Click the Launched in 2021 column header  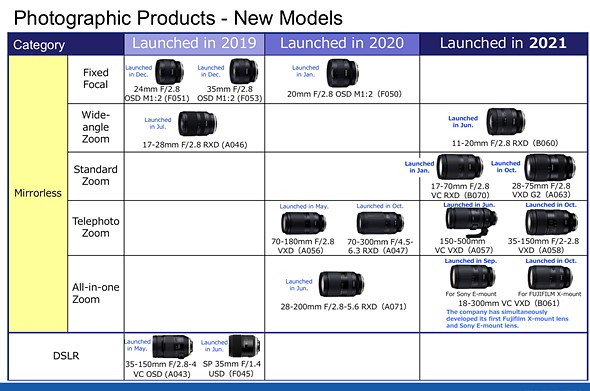point(503,44)
